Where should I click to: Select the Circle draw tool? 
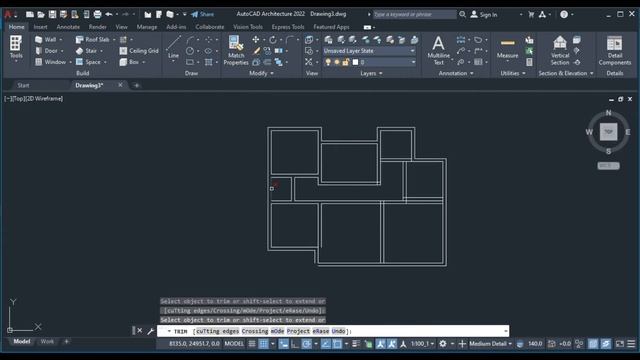click(190, 51)
